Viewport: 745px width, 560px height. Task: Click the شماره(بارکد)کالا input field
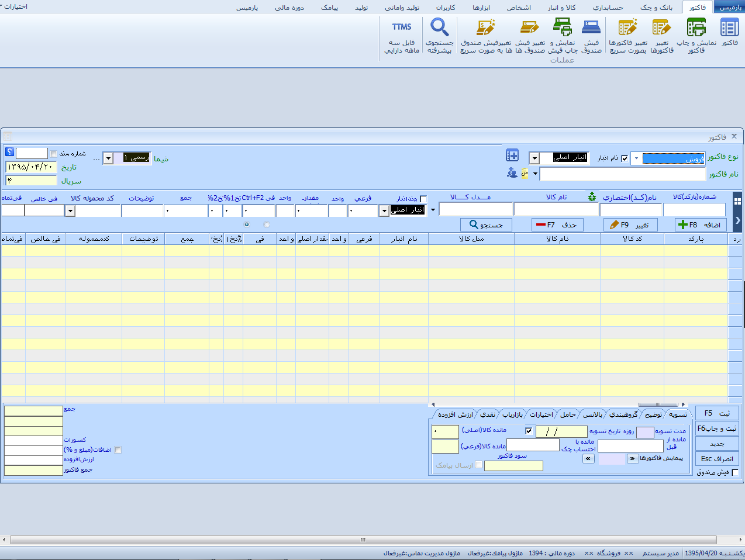pos(694,210)
